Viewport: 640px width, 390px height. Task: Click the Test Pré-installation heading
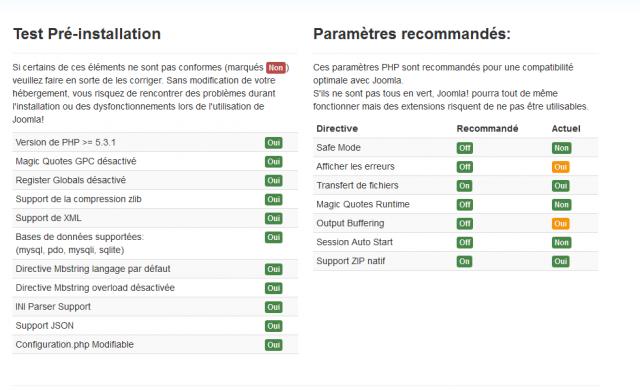(87, 34)
